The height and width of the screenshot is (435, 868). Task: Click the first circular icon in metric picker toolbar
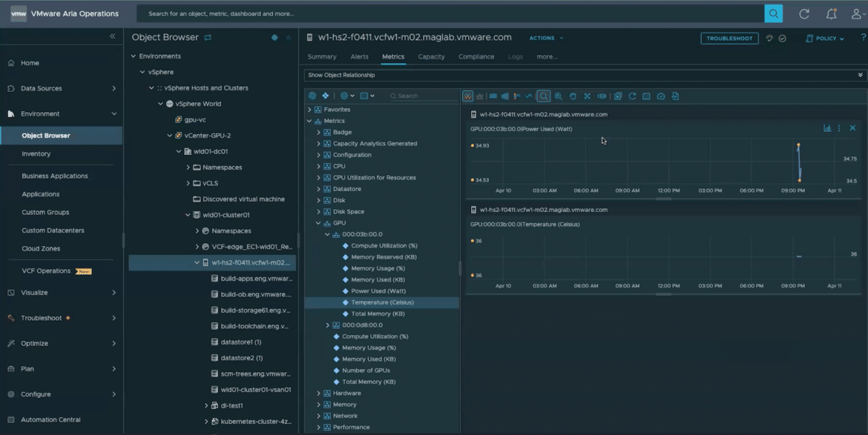pos(312,96)
